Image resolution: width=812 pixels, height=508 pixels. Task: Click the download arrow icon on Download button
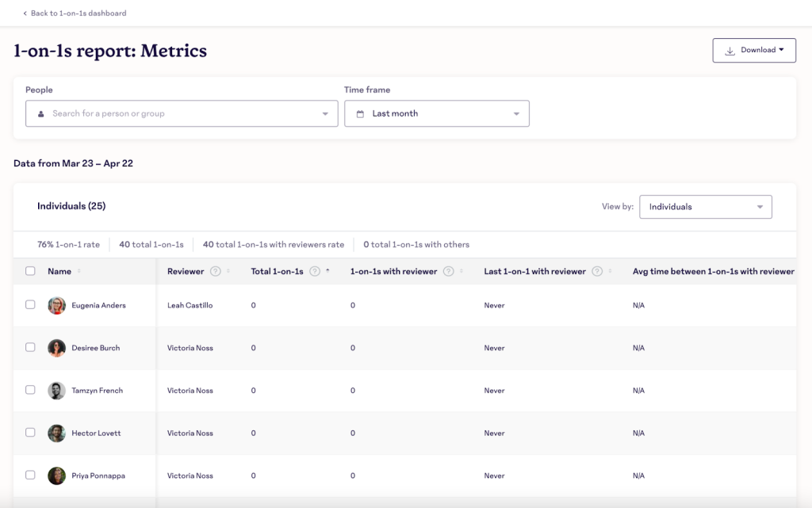730,50
